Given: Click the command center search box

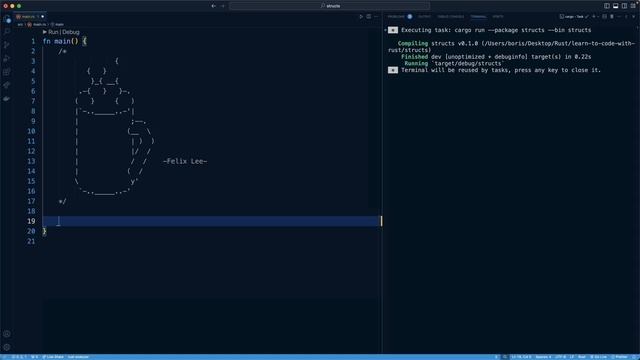Looking at the screenshot, I should [330, 6].
